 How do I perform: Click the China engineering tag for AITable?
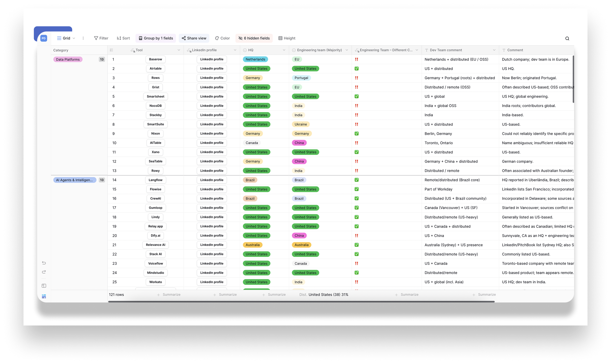(299, 143)
